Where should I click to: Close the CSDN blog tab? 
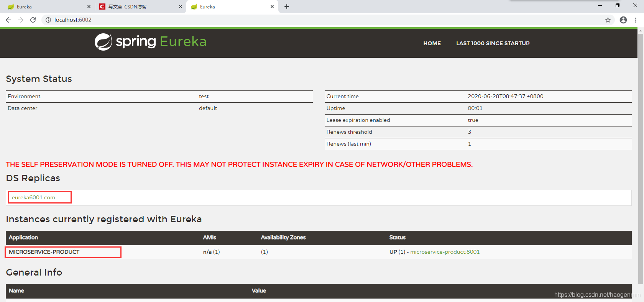tap(181, 7)
